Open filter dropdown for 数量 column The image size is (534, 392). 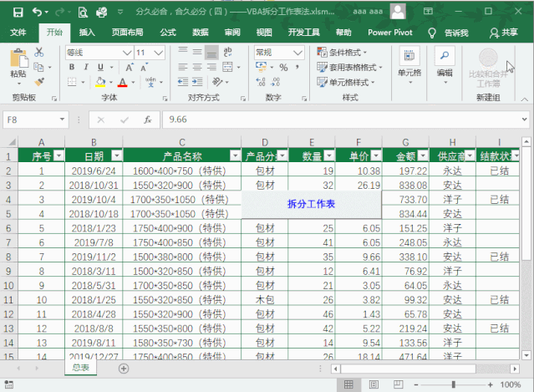point(329,155)
